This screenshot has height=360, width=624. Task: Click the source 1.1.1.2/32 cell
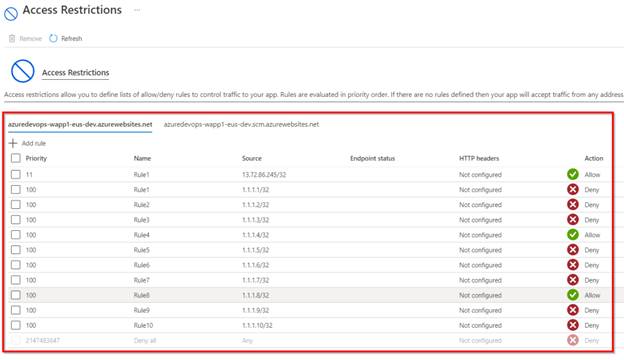255,205
